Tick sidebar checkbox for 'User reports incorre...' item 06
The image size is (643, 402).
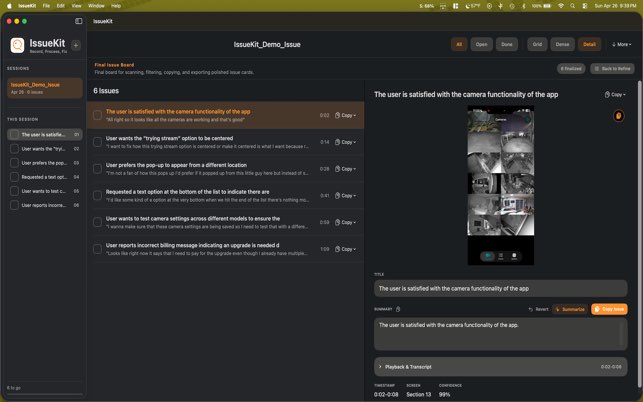tap(14, 205)
